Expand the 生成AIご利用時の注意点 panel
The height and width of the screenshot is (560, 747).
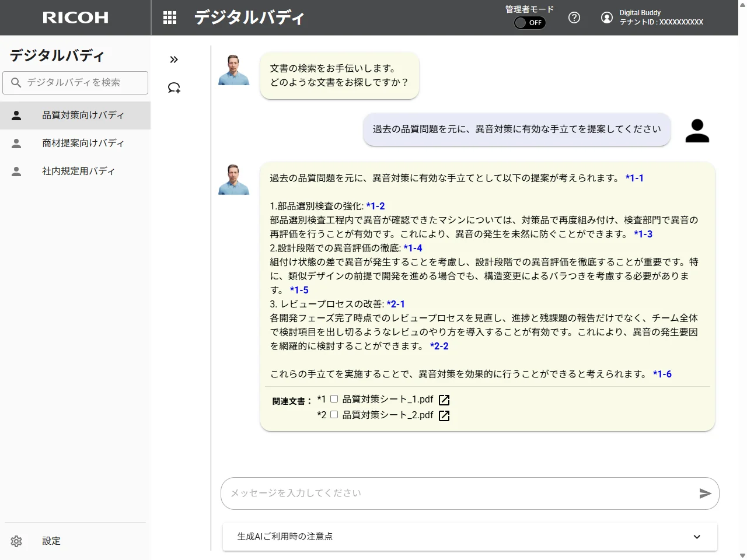point(697,537)
